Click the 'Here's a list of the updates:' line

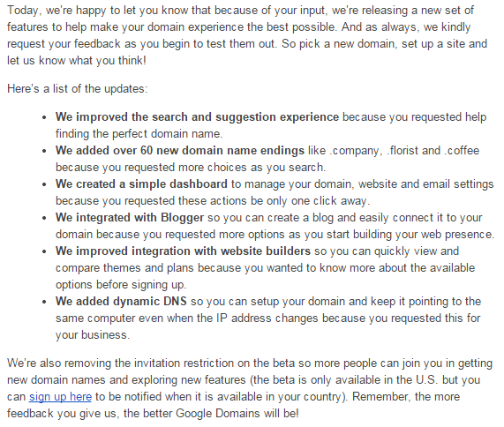[x=78, y=89]
